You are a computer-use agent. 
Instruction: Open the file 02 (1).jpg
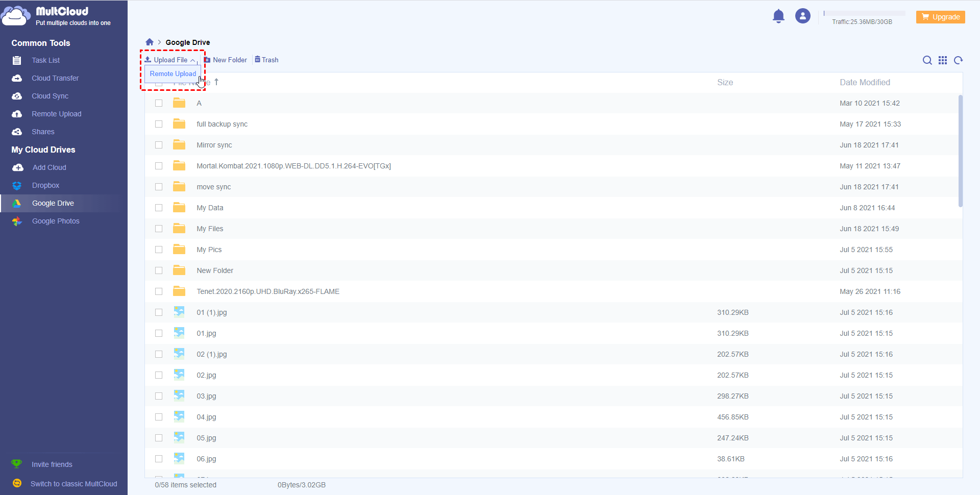212,354
